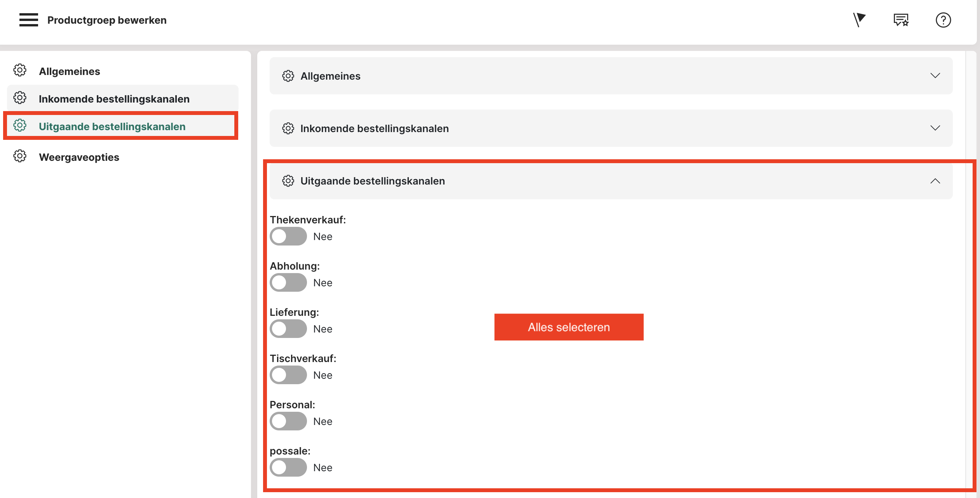Open the hamburger menu icon
Viewport: 980px width, 498px height.
28,20
